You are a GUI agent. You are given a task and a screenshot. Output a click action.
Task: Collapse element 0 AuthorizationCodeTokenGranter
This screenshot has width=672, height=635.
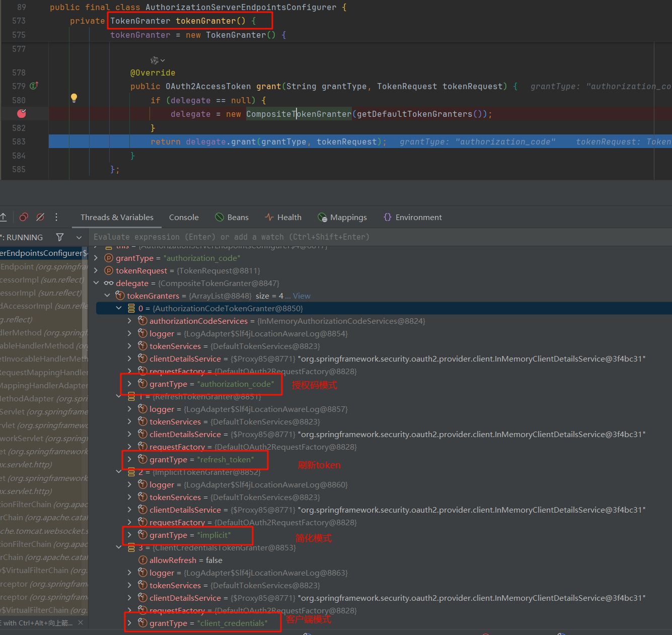coord(119,308)
